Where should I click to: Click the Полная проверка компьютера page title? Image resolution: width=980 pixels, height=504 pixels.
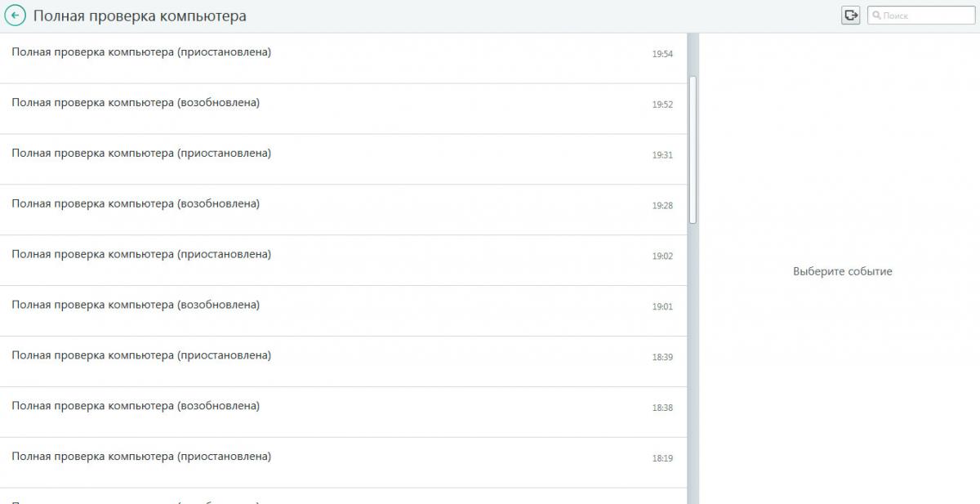pos(140,16)
